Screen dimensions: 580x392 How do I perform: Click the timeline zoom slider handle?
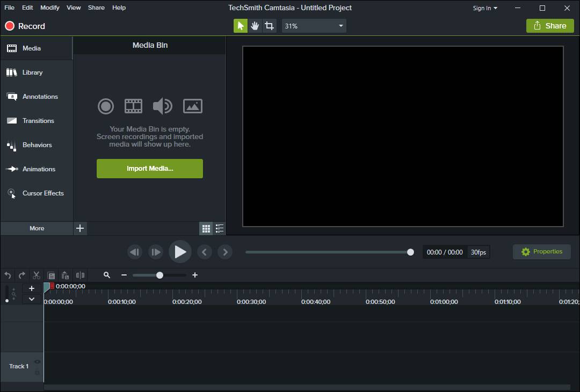click(x=160, y=275)
